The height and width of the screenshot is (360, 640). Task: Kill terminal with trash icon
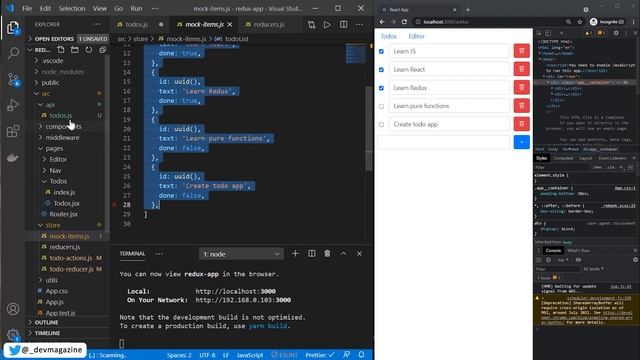(327, 253)
